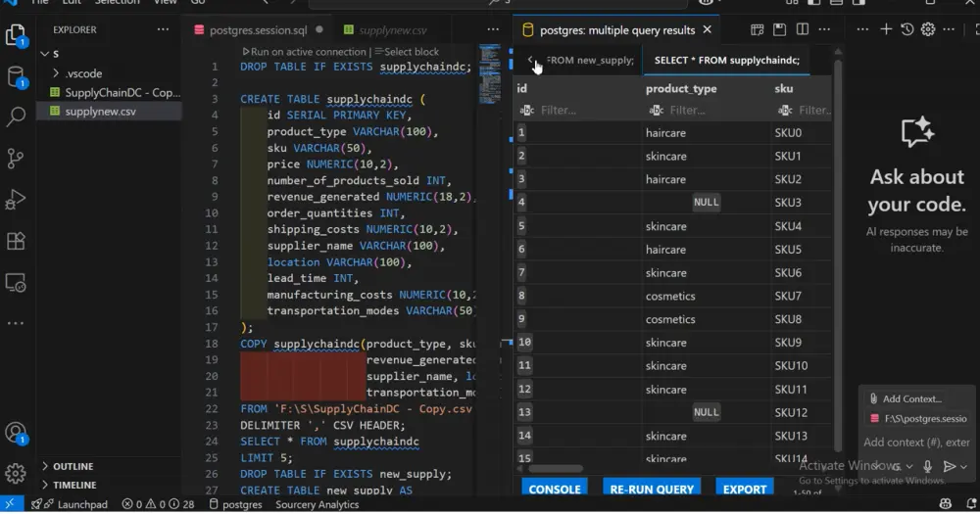Open send options dropdown arrow
The image size is (980, 514).
click(x=964, y=467)
